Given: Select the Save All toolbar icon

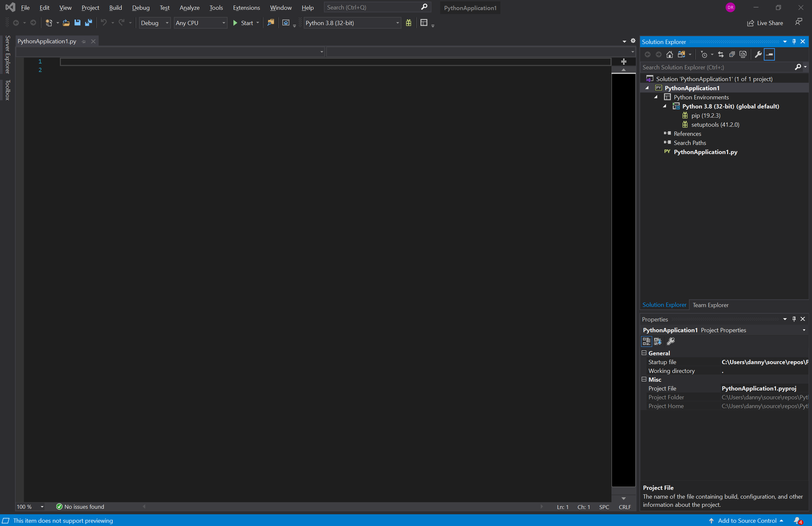Looking at the screenshot, I should [x=89, y=23].
